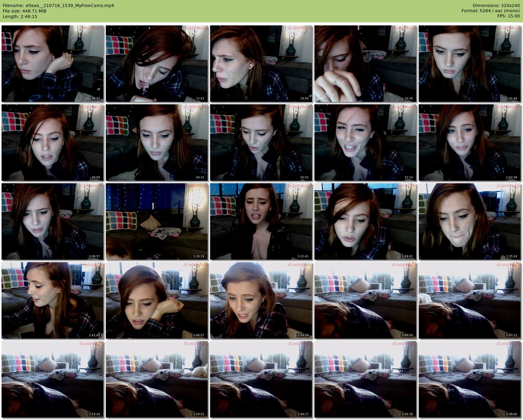Click the thumbnail marked 1:03:36
Image resolution: width=523 pixels, height=420 pixels.
(x=469, y=143)
